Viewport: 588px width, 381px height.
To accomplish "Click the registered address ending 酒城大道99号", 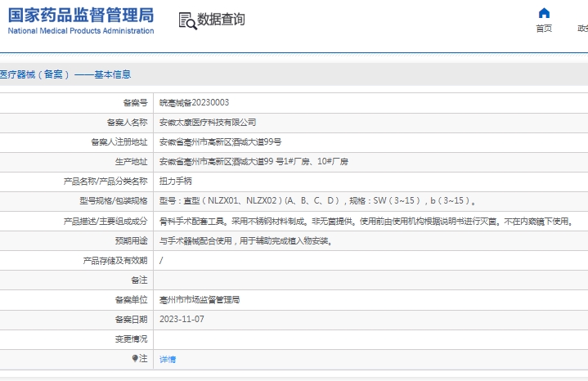I will pyautogui.click(x=221, y=141).
